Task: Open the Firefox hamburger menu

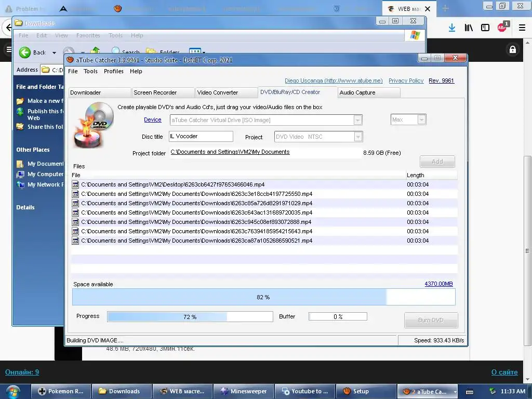Action: 522,28
